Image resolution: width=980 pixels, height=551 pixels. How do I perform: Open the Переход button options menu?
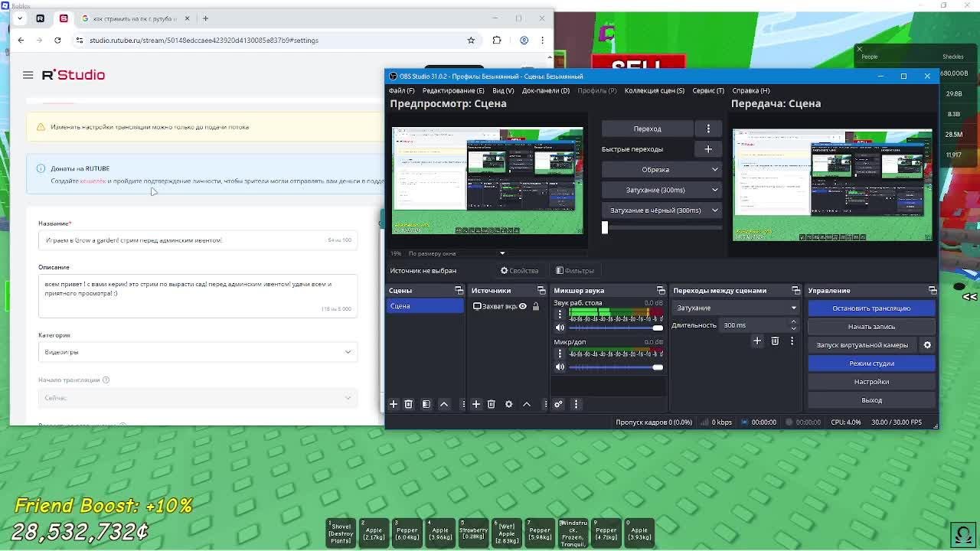pyautogui.click(x=708, y=129)
